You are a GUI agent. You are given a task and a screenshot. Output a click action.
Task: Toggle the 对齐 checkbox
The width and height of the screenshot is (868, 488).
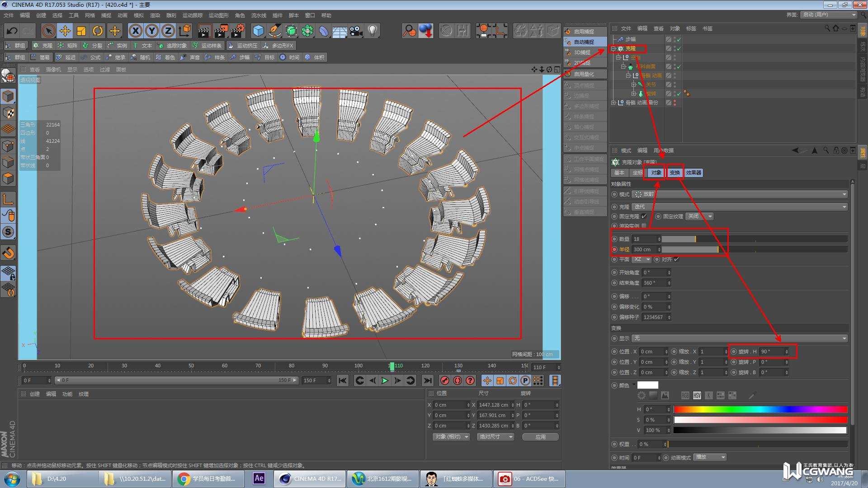click(x=676, y=259)
